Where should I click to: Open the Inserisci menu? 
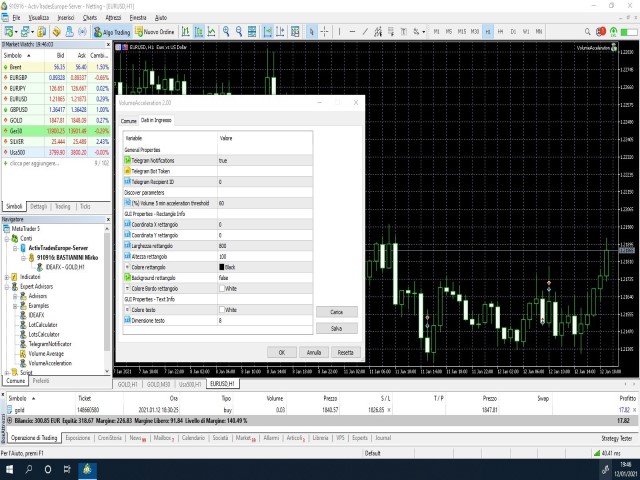tap(66, 18)
